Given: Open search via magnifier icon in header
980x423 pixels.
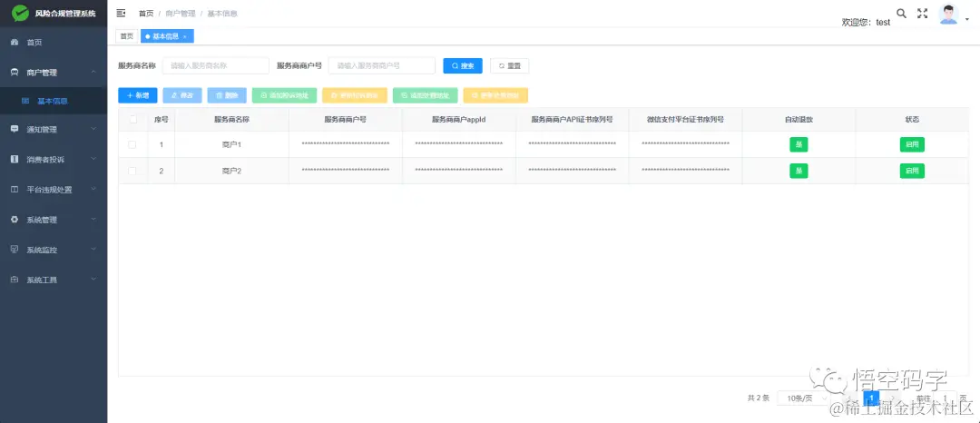Looking at the screenshot, I should click(x=901, y=13).
